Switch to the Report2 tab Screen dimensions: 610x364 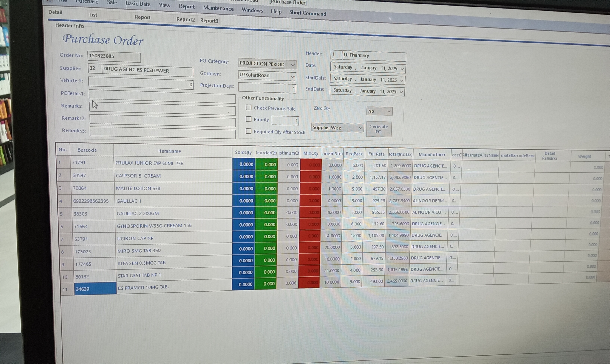pyautogui.click(x=185, y=19)
